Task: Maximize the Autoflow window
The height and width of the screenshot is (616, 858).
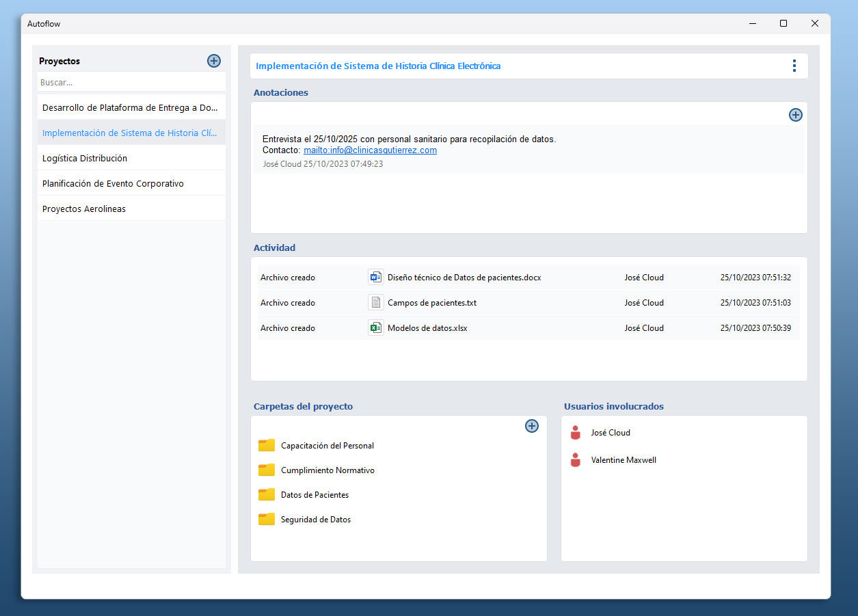Action: pos(783,23)
